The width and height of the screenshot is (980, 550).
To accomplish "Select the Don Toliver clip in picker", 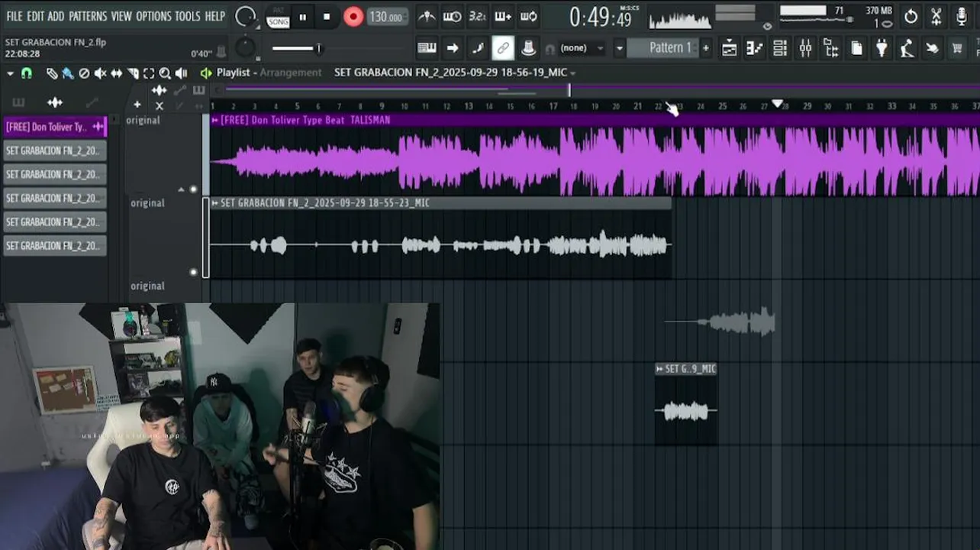I will [x=55, y=127].
